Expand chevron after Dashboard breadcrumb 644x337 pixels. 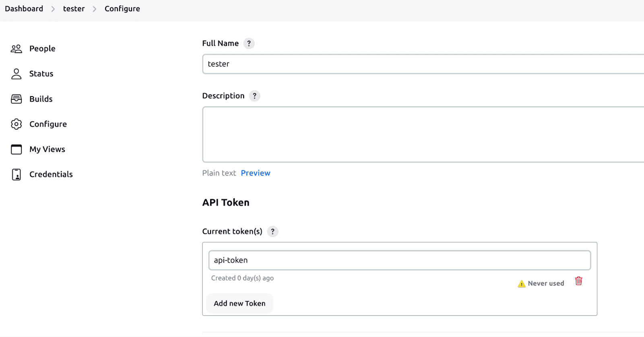pyautogui.click(x=53, y=9)
